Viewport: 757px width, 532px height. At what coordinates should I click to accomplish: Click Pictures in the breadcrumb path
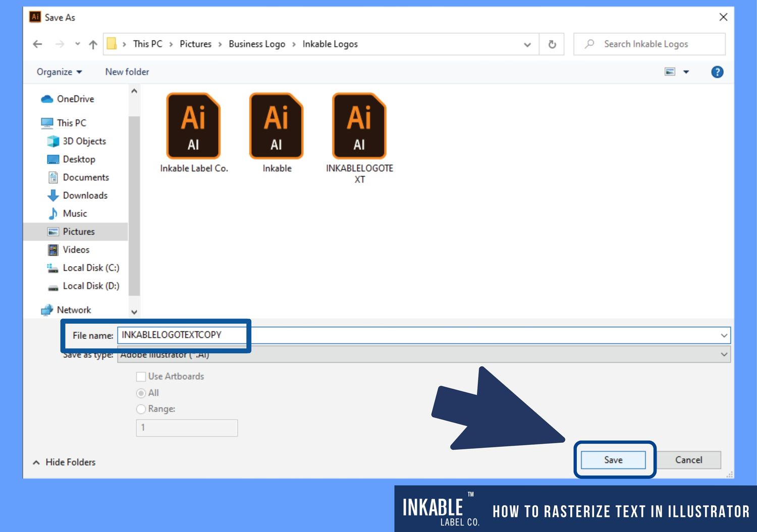(x=196, y=44)
